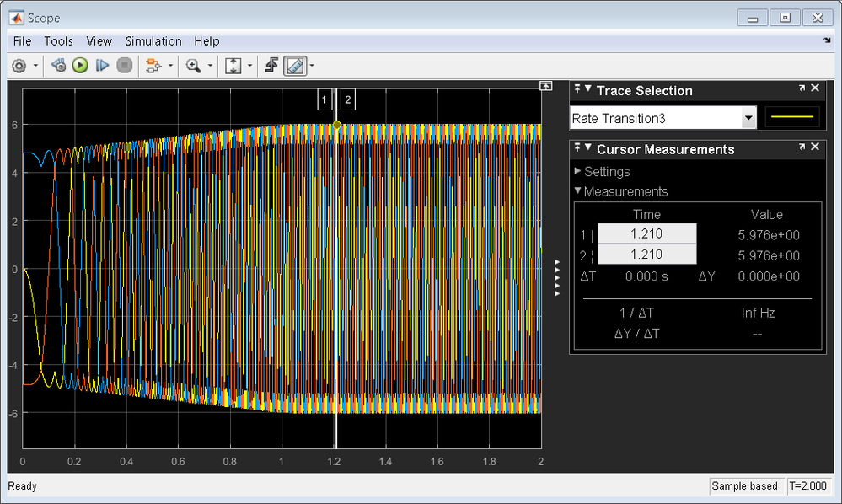Screen dimensions: 842x504
Task: Click cursor 2 time input field
Action: coord(646,255)
